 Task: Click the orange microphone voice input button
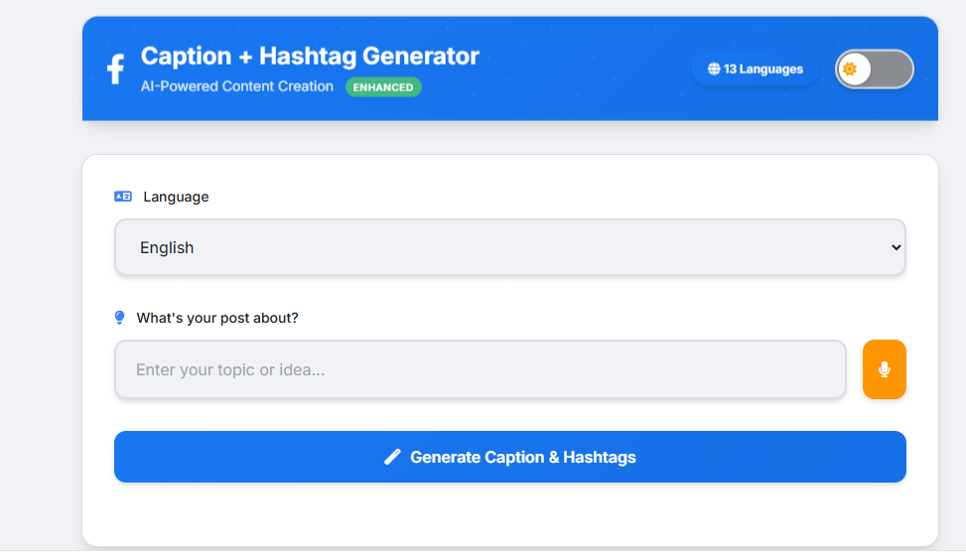pyautogui.click(x=884, y=369)
